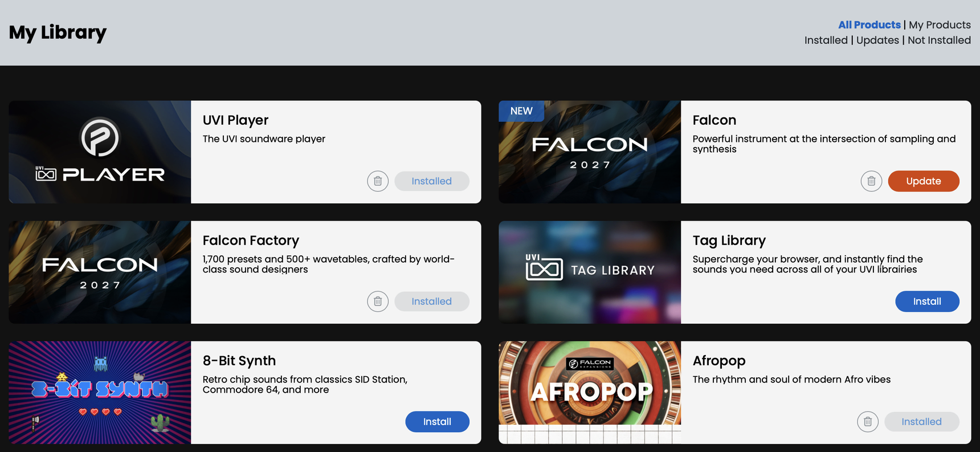Image resolution: width=980 pixels, height=452 pixels.
Task: Click the '8-Bit Synth' product title
Action: coord(239,361)
